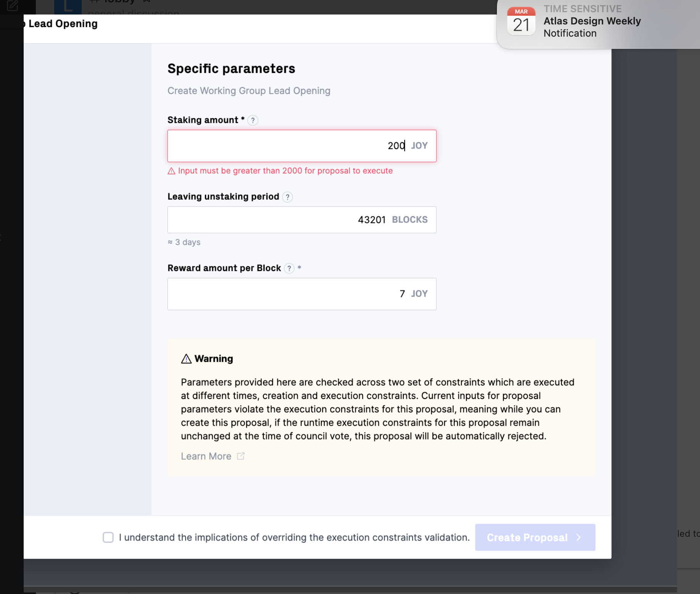The image size is (700, 594).
Task: Open the Learn More link
Action: (206, 456)
